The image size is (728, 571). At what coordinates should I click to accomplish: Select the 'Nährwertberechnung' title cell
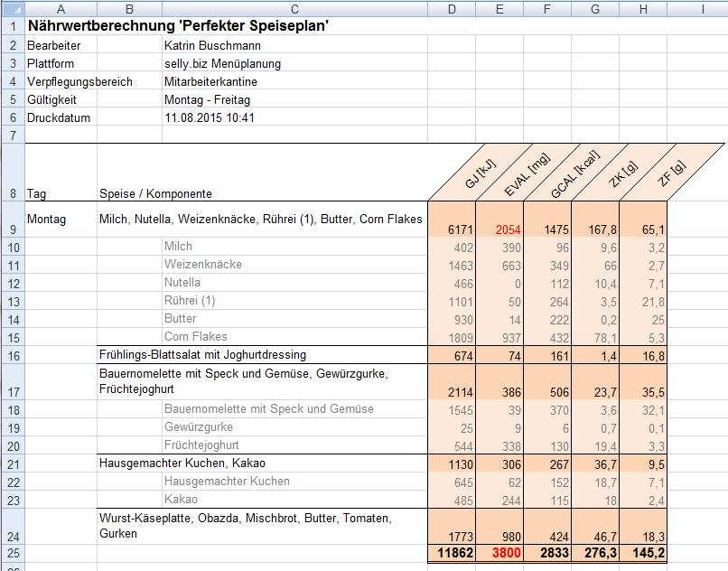point(177,26)
